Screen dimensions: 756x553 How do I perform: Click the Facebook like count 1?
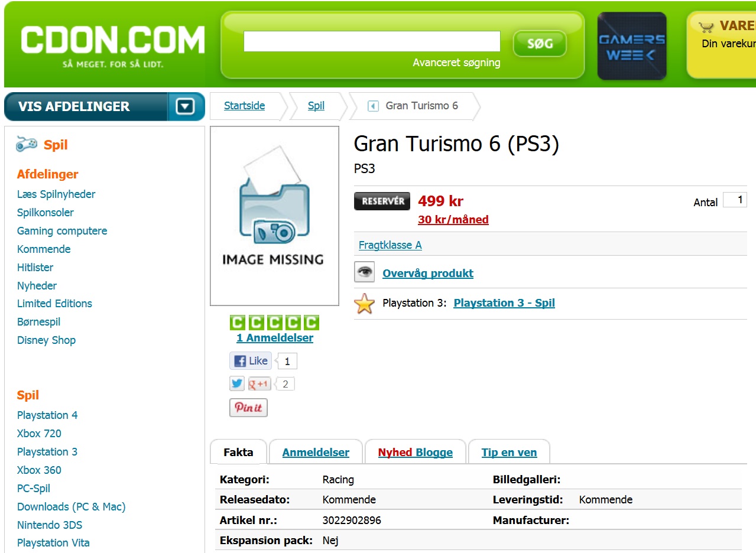click(x=287, y=361)
